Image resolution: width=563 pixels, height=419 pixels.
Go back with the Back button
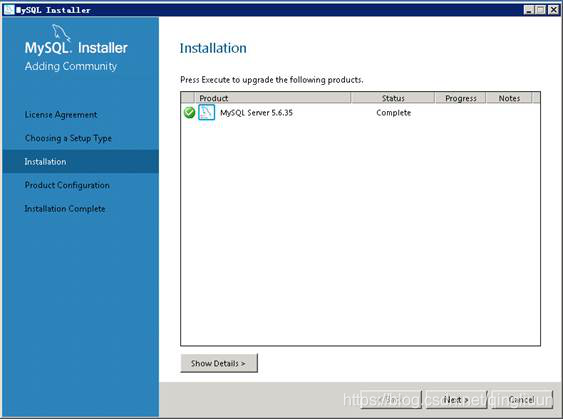point(391,400)
